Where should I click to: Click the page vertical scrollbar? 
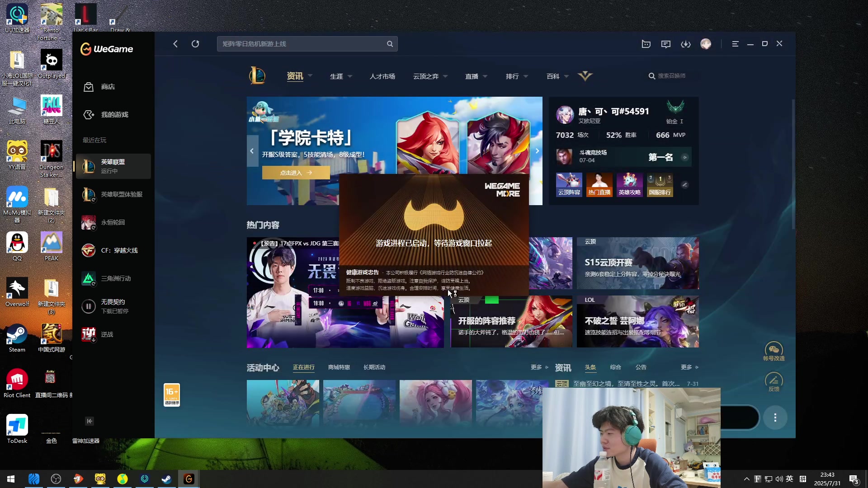pos(793,164)
